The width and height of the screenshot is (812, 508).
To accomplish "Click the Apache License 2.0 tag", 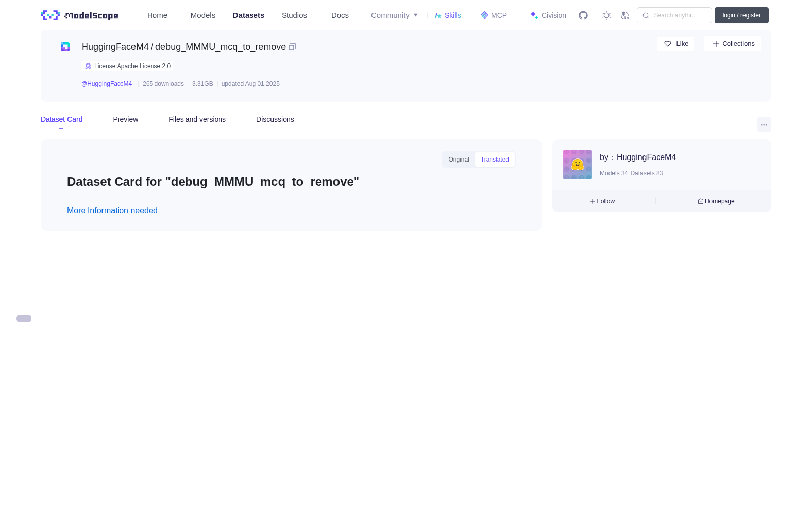I will 127,66.
